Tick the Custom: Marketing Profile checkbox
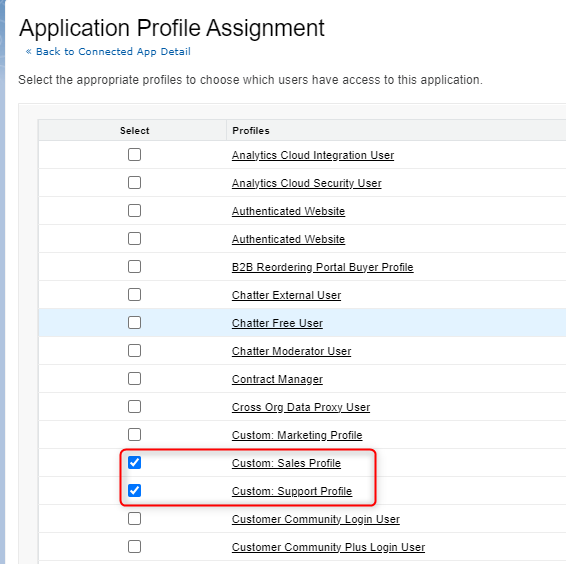 [x=134, y=435]
